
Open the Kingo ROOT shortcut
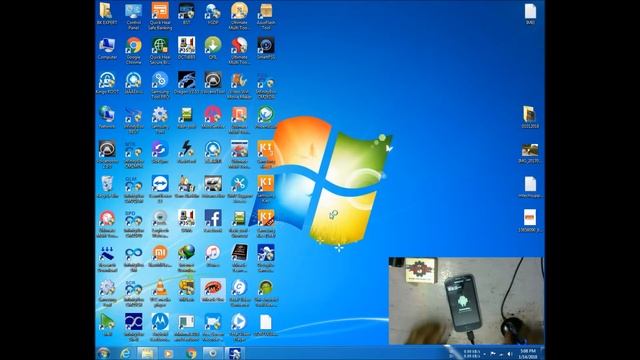[107, 83]
